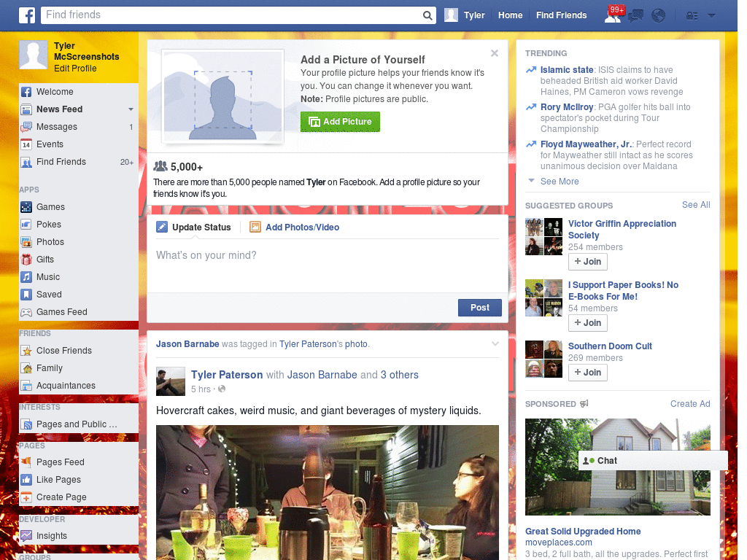Click the Southern Doom Cult group name
The width and height of the screenshot is (747, 560).
click(610, 346)
